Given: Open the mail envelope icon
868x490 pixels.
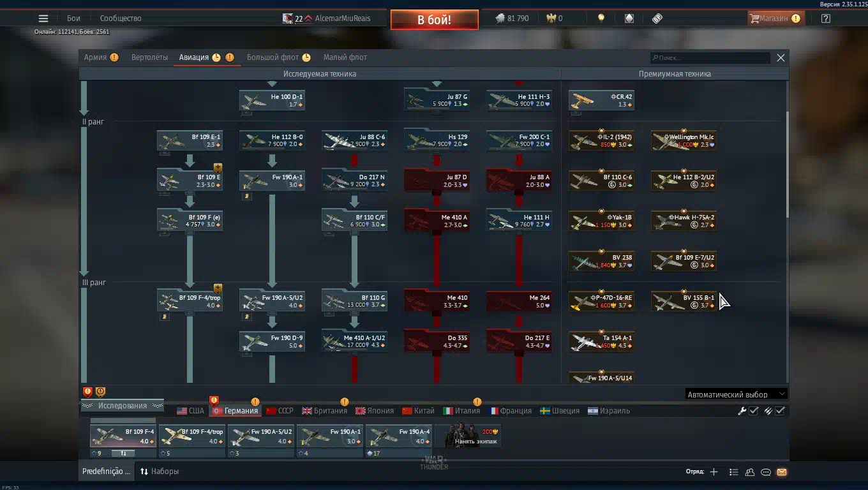Looking at the screenshot, I should tap(782, 472).
